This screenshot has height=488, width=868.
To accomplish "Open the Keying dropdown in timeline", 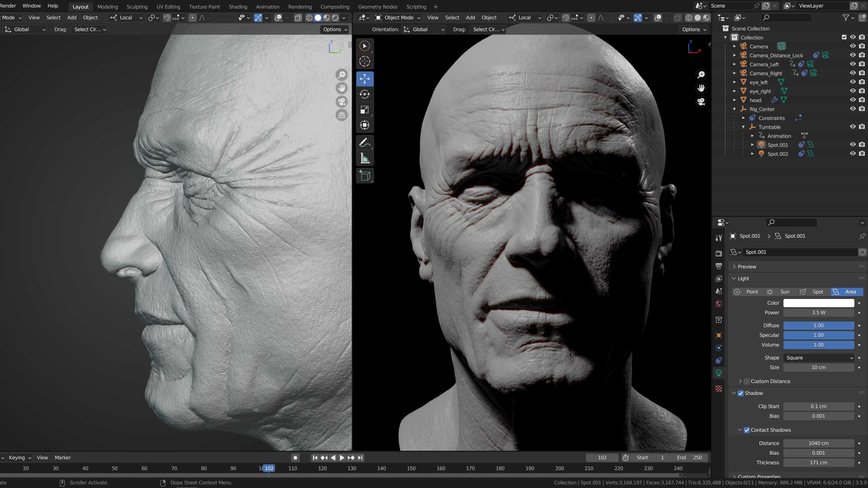I will (20, 458).
